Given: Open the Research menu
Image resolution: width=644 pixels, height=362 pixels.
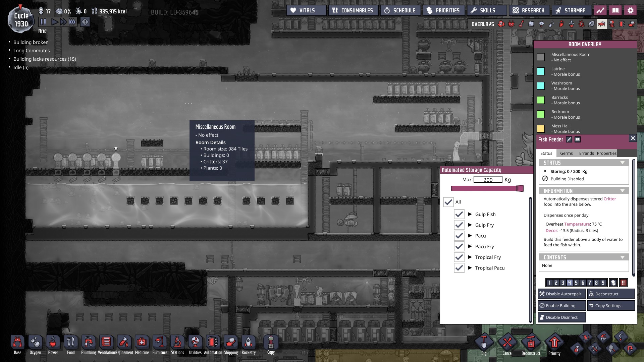Looking at the screenshot, I should click(529, 10).
